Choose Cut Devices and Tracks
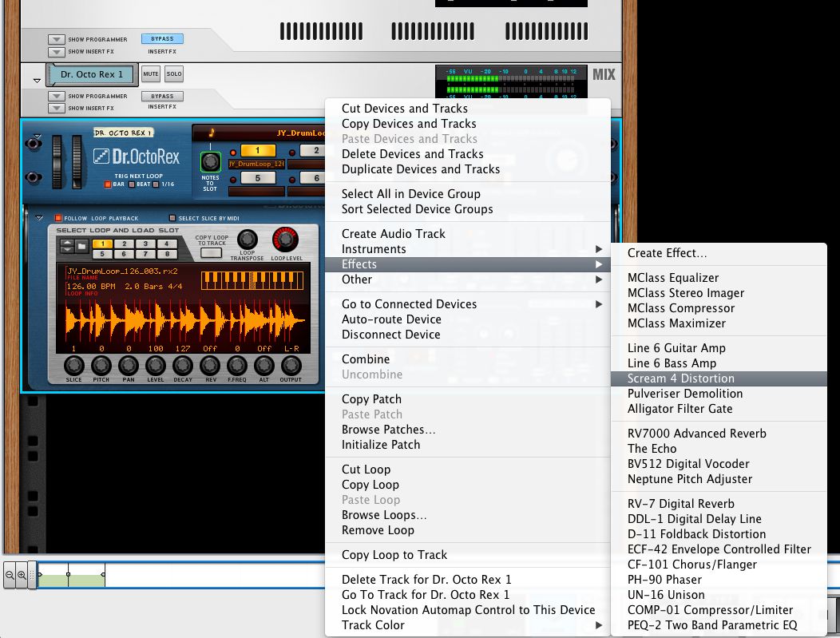840x638 pixels. coord(468,109)
